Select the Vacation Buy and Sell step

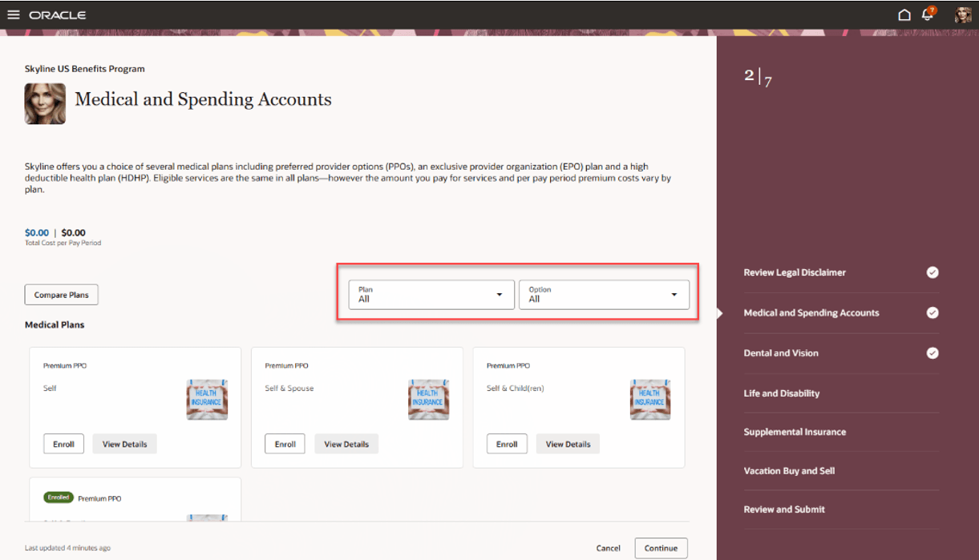[x=790, y=470]
